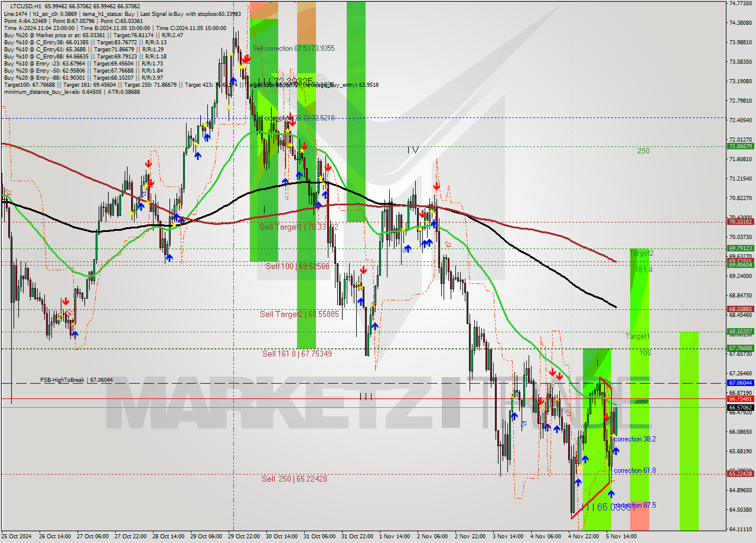This screenshot has width=756, height=543.
Task: Click the green 69.79123 price tag
Action: coord(740,248)
